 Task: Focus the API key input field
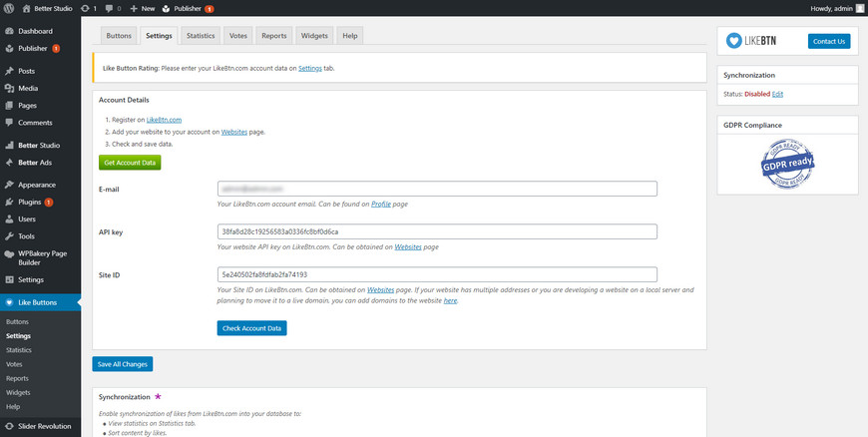(437, 231)
